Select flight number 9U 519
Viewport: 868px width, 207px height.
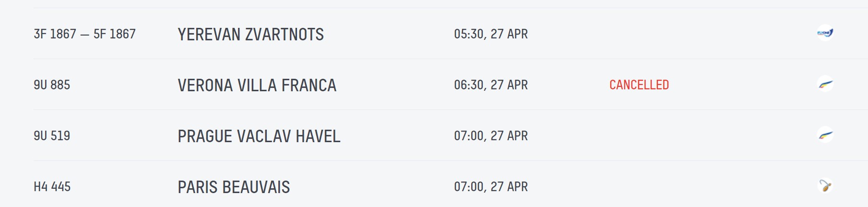coord(52,136)
